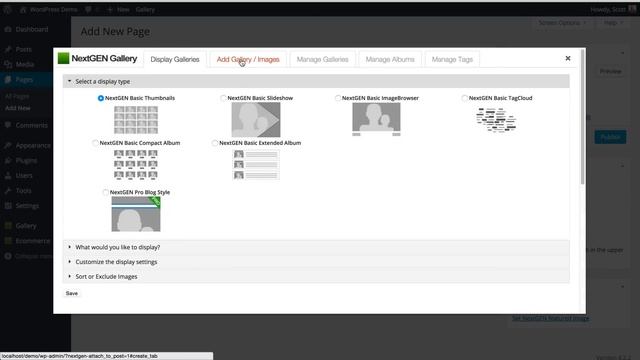The image size is (640, 360).
Task: Select NextGEN Basic Thumbnails radio button
Action: coord(100,98)
